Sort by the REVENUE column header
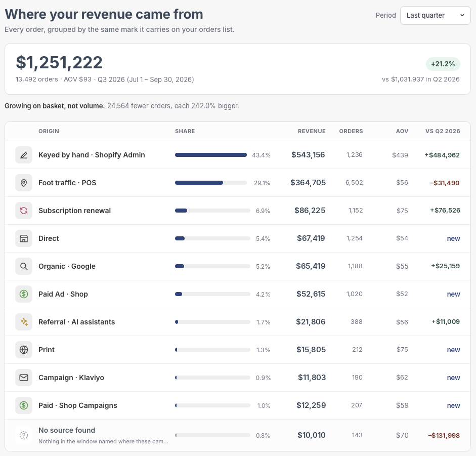Viewport: 476px width, 456px height. coord(312,131)
